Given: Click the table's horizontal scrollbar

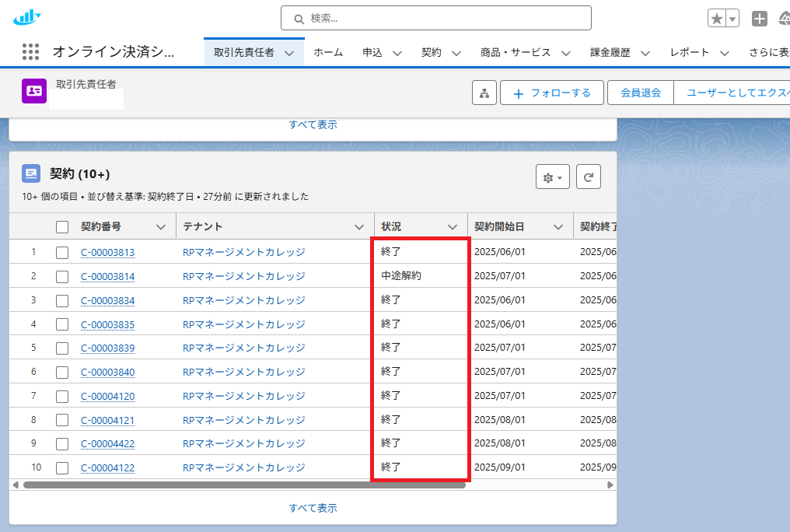Looking at the screenshot, I should [244, 485].
